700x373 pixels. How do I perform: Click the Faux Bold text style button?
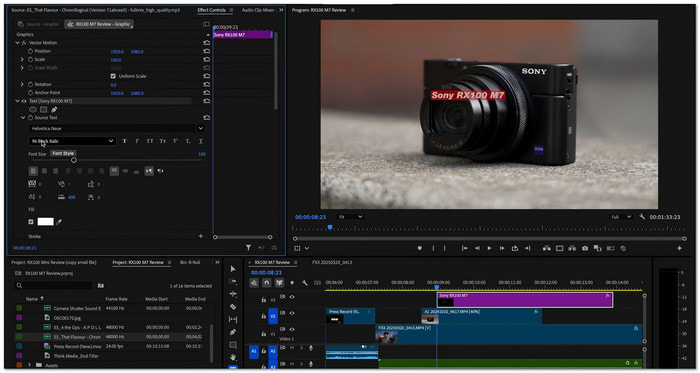click(x=125, y=141)
